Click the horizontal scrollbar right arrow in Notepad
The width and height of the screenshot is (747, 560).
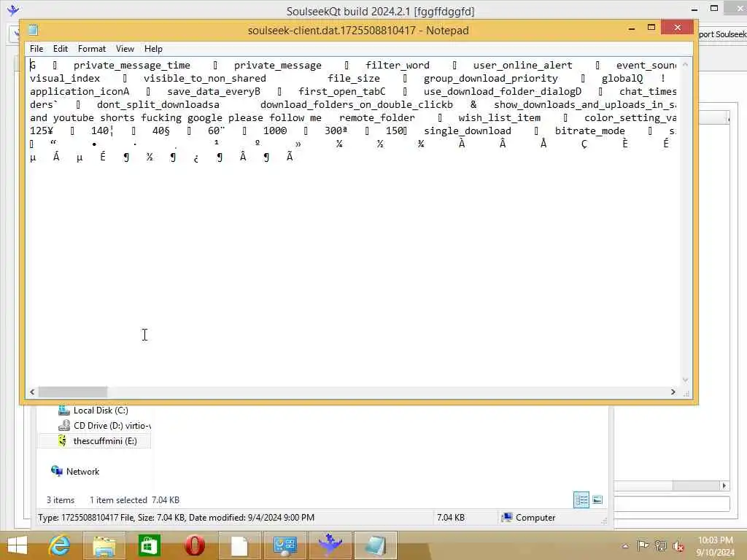click(673, 392)
